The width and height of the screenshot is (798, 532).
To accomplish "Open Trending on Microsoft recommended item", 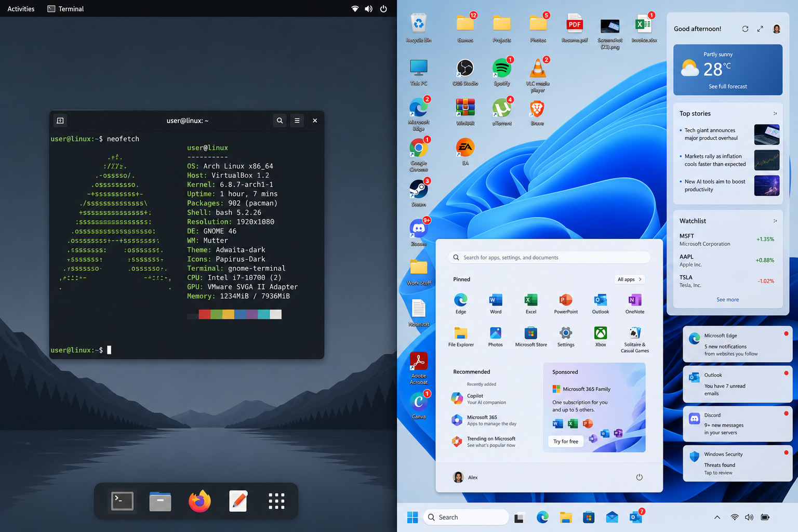I will [x=484, y=442].
